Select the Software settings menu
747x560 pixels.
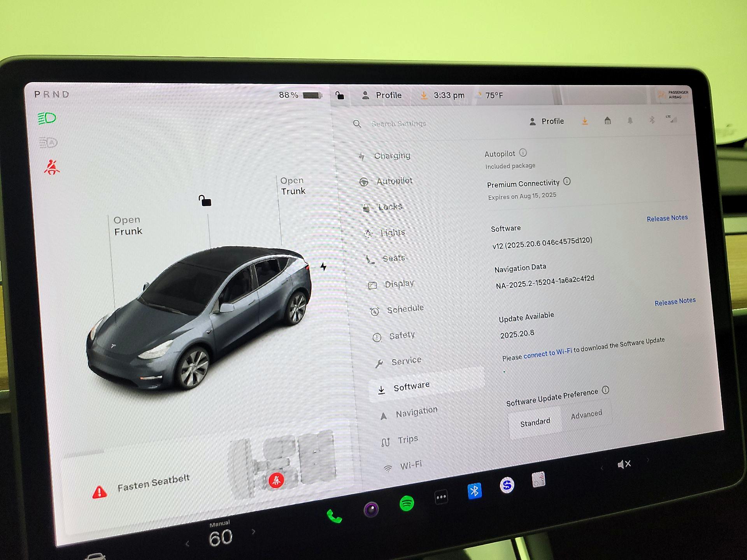click(x=426, y=385)
